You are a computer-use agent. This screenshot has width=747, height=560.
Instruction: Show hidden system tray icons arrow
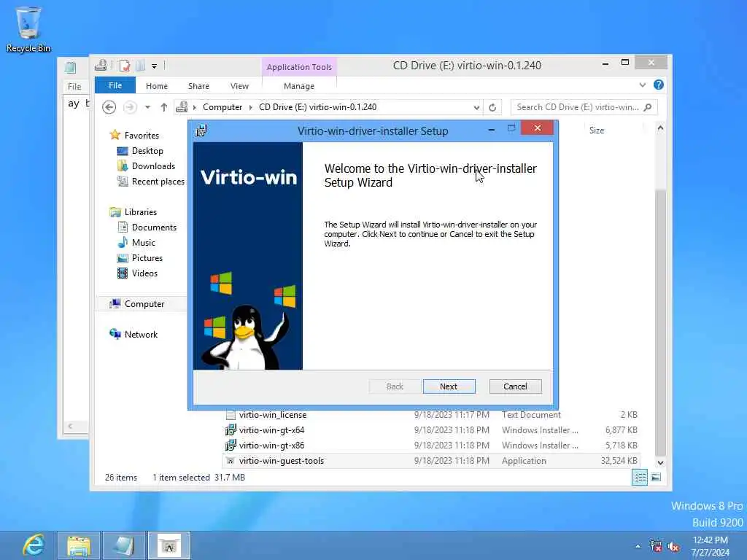tap(638, 546)
